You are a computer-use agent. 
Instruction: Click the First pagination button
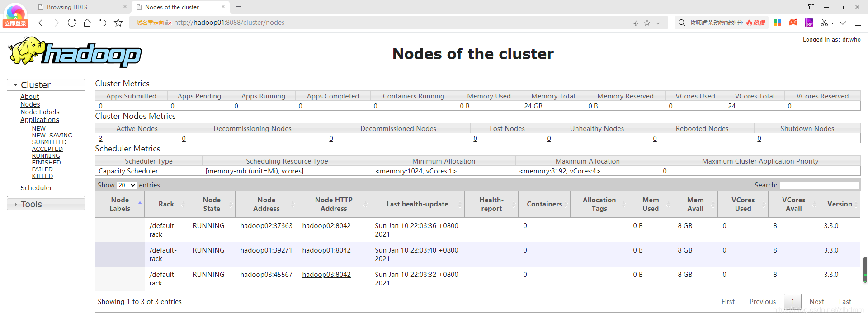pos(728,302)
